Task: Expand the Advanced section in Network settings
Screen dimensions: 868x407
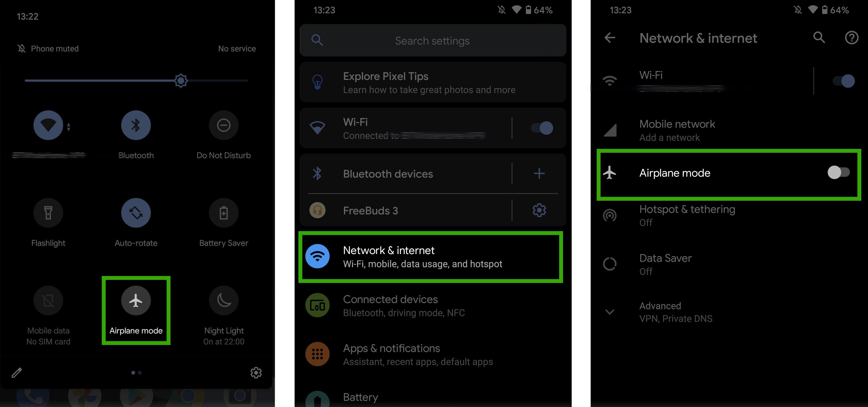Action: click(x=664, y=312)
